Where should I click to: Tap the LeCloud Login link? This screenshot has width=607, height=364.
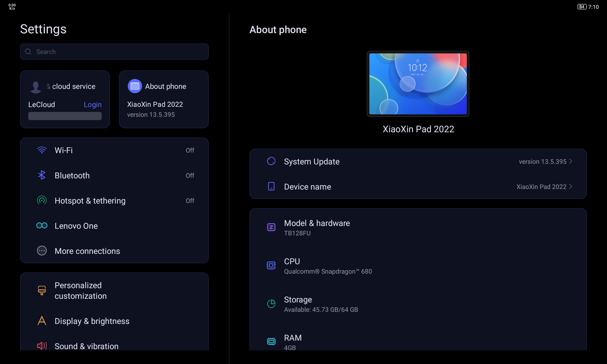93,105
